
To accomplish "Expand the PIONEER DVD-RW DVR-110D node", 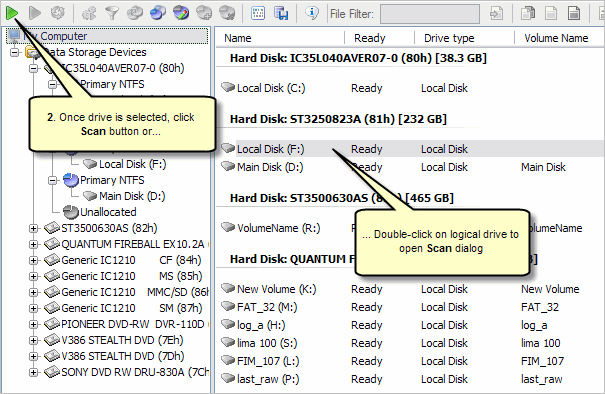I will click(x=34, y=325).
